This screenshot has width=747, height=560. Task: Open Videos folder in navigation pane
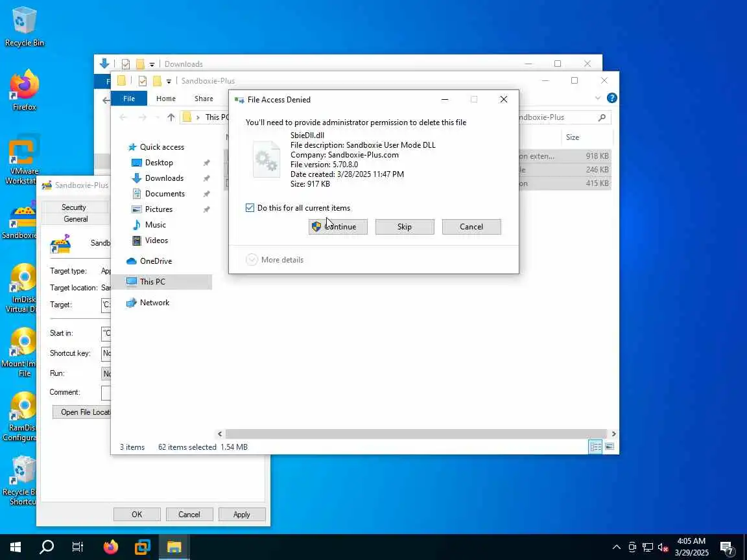(156, 240)
